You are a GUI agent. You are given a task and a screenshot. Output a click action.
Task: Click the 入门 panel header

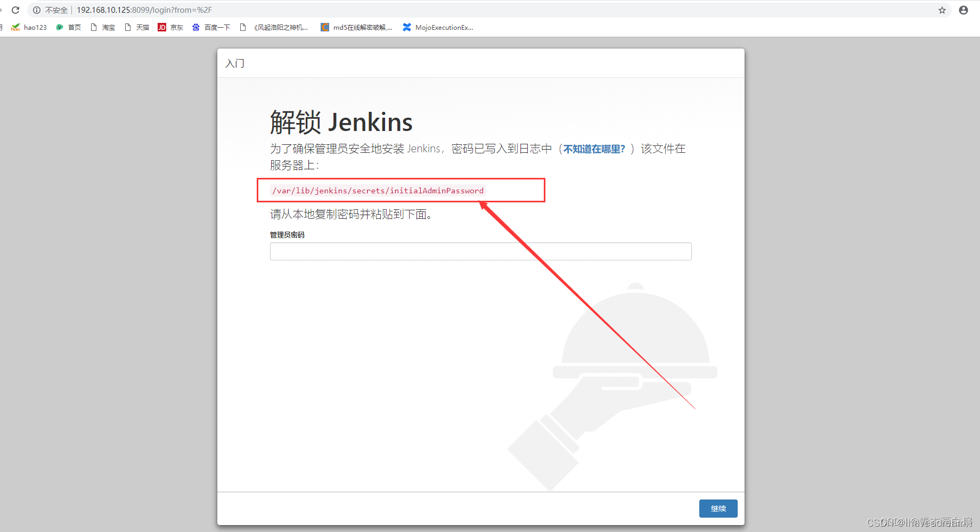[234, 63]
